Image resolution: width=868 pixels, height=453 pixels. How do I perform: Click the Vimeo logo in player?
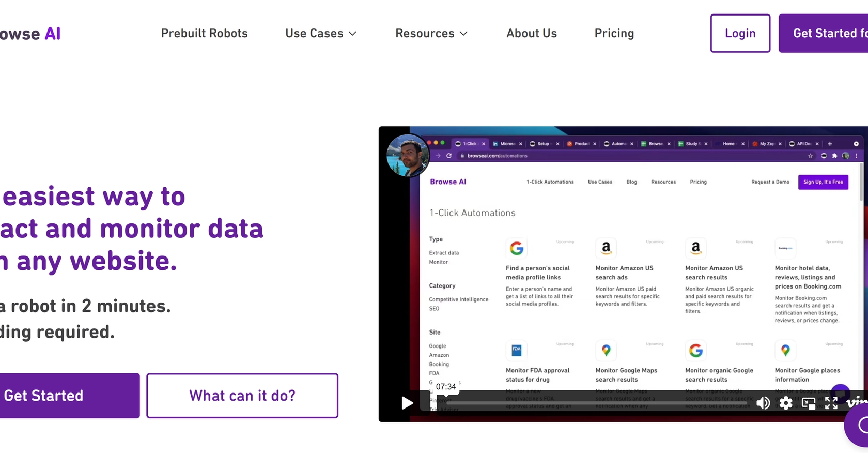[x=858, y=402]
